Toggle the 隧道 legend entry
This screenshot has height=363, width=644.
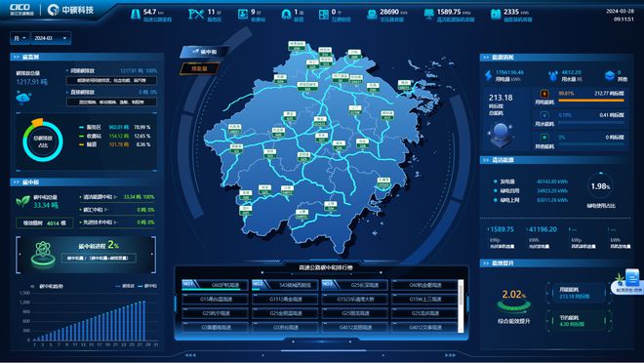89,144
